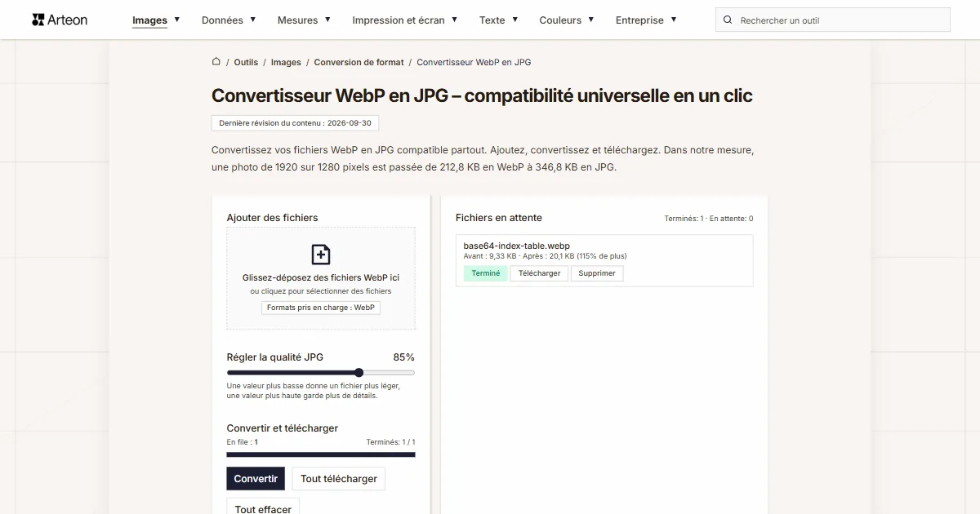Click the Convertisseur WebP en JPG breadcrumb text
Screen dimensions: 980x514
tap(474, 62)
